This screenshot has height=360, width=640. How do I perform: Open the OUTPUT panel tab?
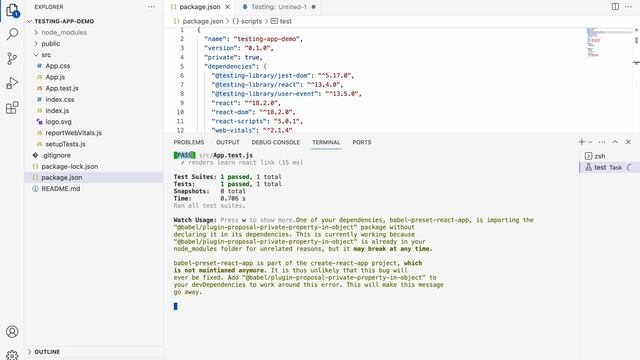coord(228,142)
